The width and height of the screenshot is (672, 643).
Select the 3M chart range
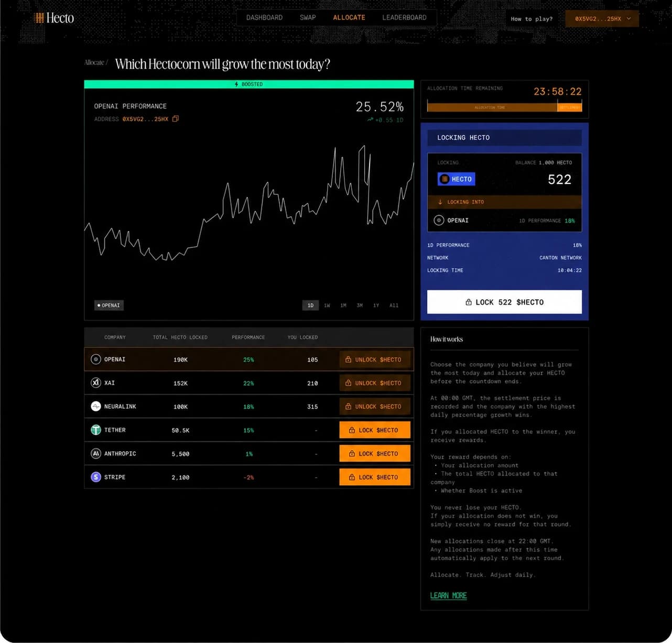360,306
